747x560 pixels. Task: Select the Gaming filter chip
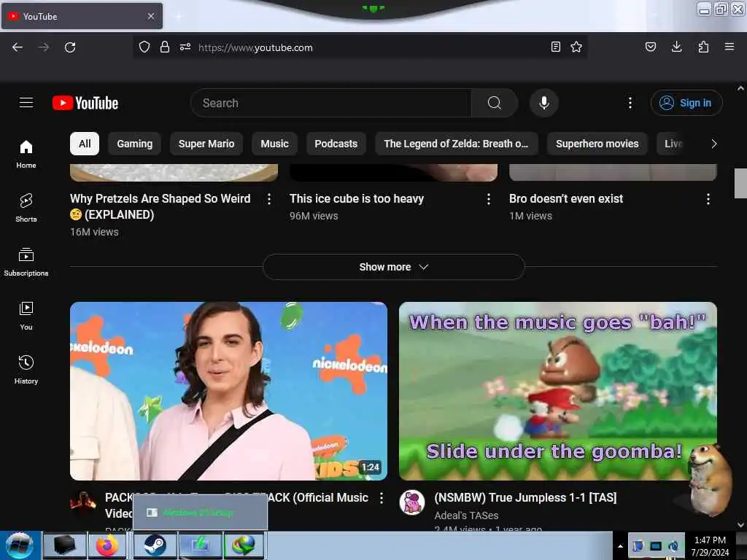click(135, 144)
